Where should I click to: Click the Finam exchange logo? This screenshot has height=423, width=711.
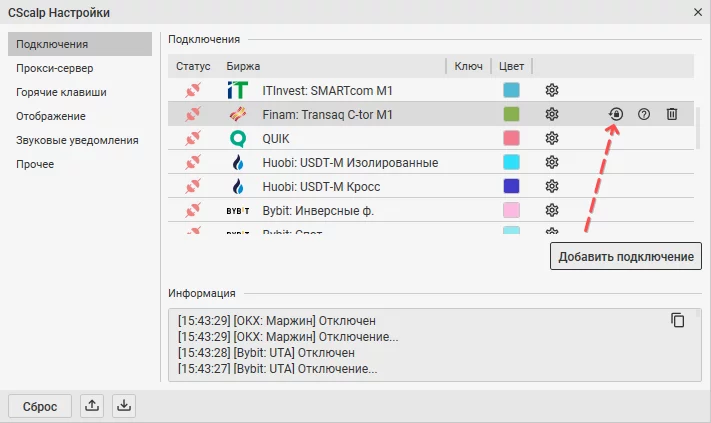pos(238,114)
